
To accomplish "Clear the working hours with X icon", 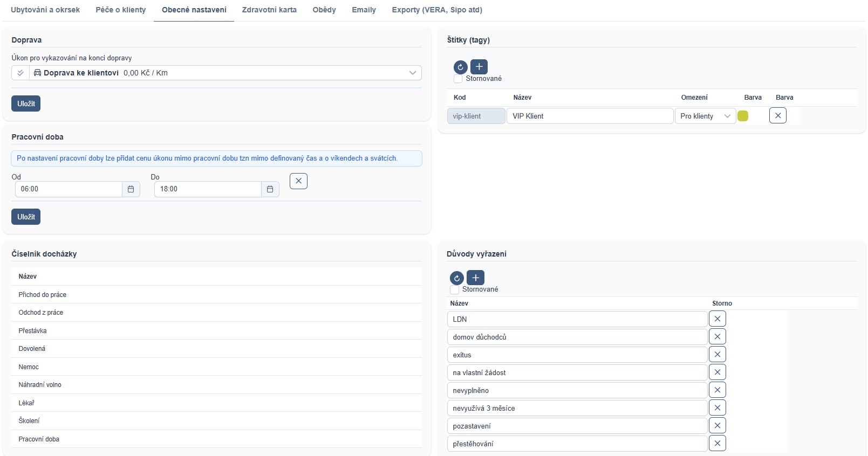I will click(298, 181).
